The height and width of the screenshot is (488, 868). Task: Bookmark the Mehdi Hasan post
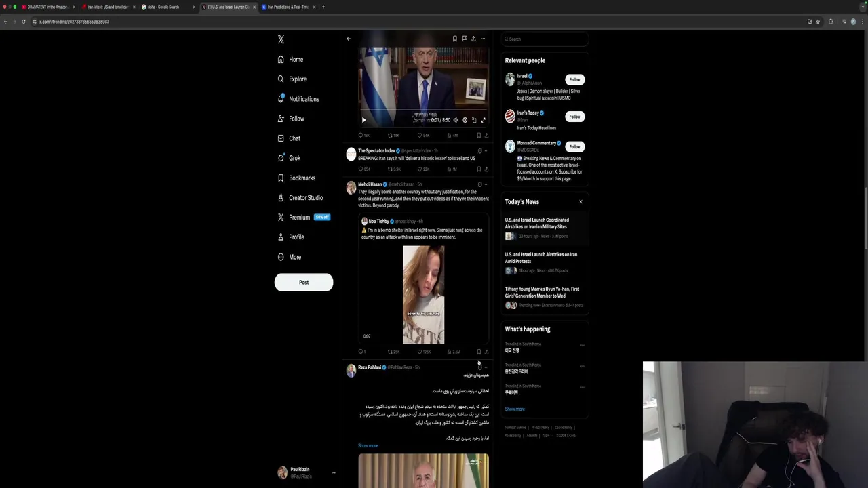479,352
